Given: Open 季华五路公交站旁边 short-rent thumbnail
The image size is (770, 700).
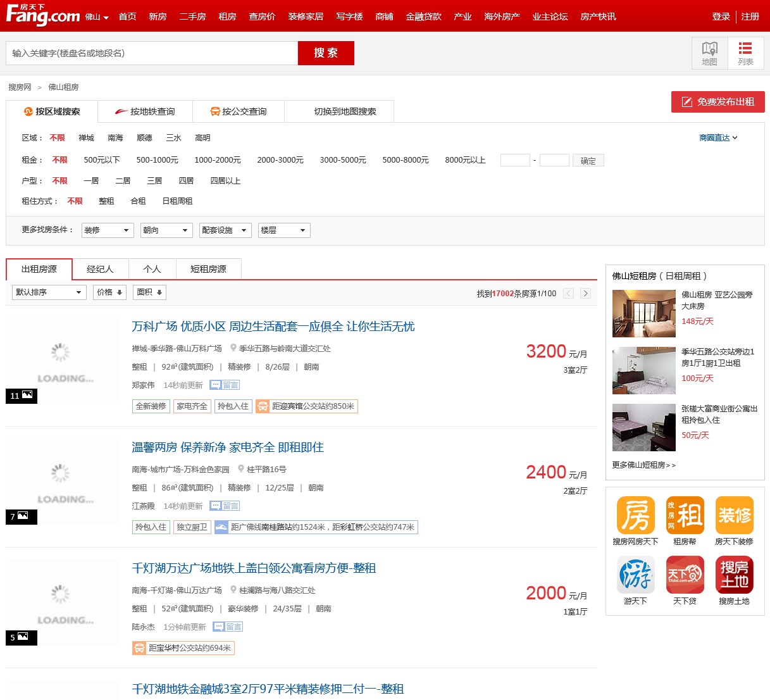Looking at the screenshot, I should [644, 370].
